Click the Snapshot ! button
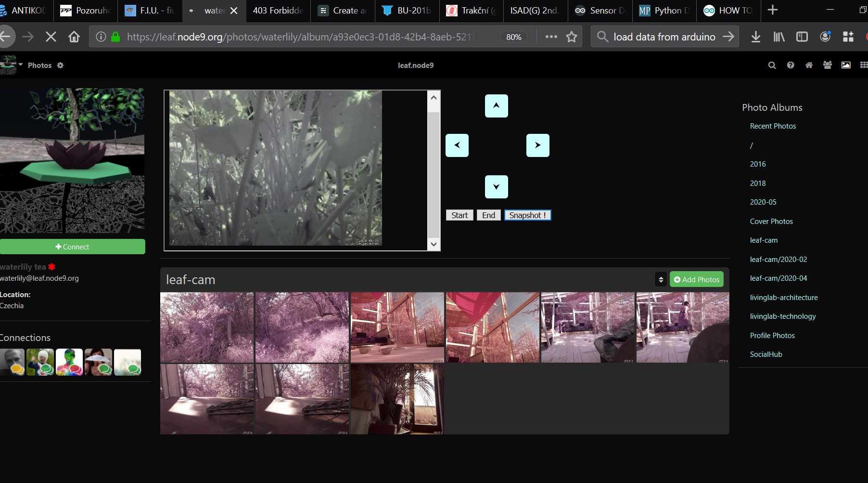Image resolution: width=868 pixels, height=483 pixels. pyautogui.click(x=527, y=215)
